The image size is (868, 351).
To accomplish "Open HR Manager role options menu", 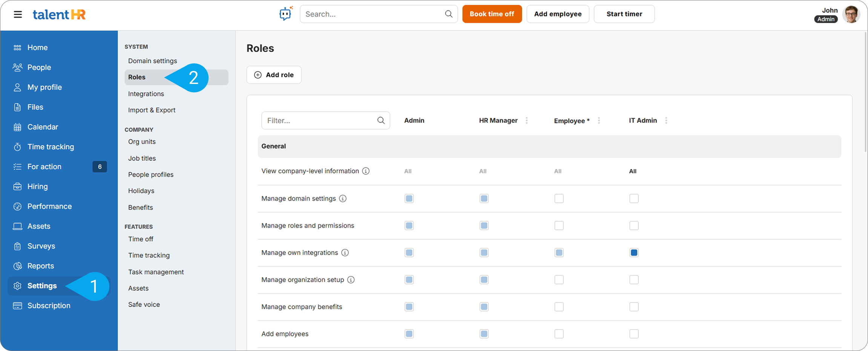I will (527, 121).
